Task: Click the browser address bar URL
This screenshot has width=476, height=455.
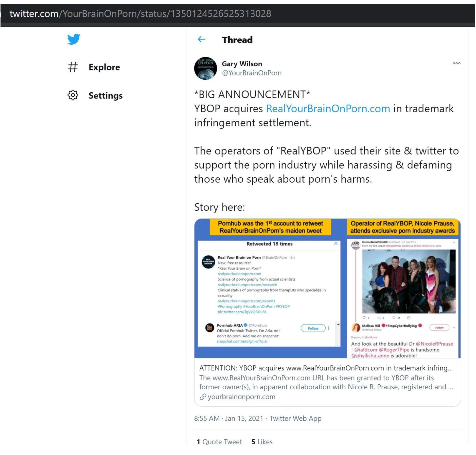Action: pos(140,14)
